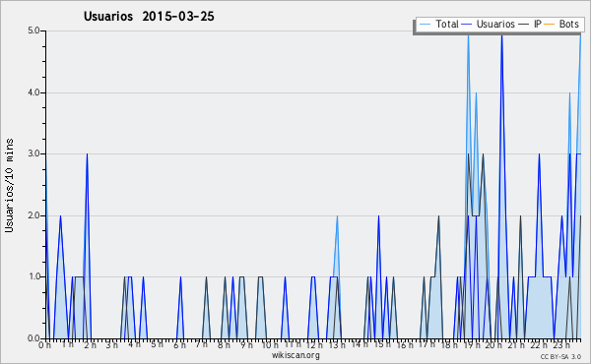
Task: Click the '23 h' x-axis label
Action: pyautogui.click(x=560, y=345)
